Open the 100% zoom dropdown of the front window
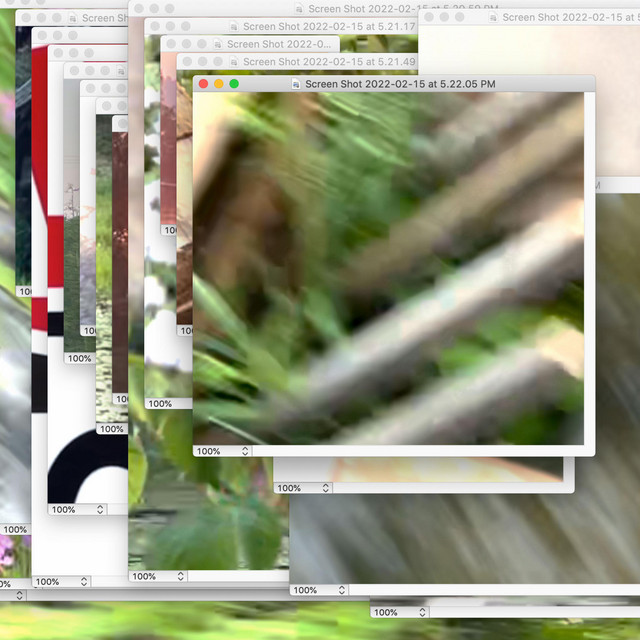The width and height of the screenshot is (640, 640). click(x=222, y=451)
